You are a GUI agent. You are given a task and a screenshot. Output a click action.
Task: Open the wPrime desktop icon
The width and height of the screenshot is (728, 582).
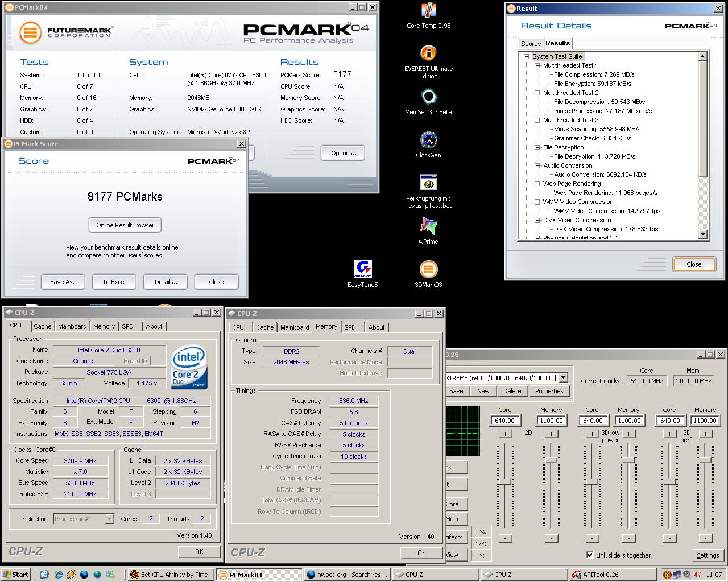point(428,227)
